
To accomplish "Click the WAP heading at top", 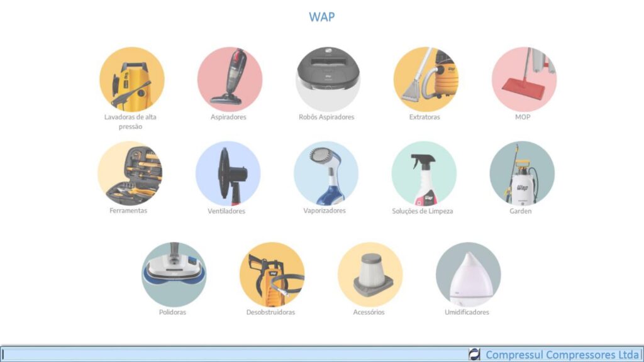I will click(322, 17).
